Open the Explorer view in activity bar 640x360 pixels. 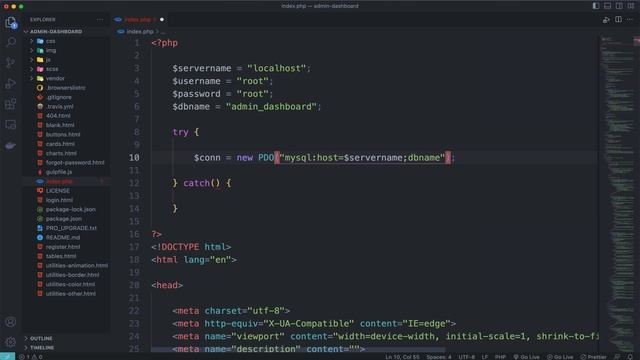coord(11,22)
